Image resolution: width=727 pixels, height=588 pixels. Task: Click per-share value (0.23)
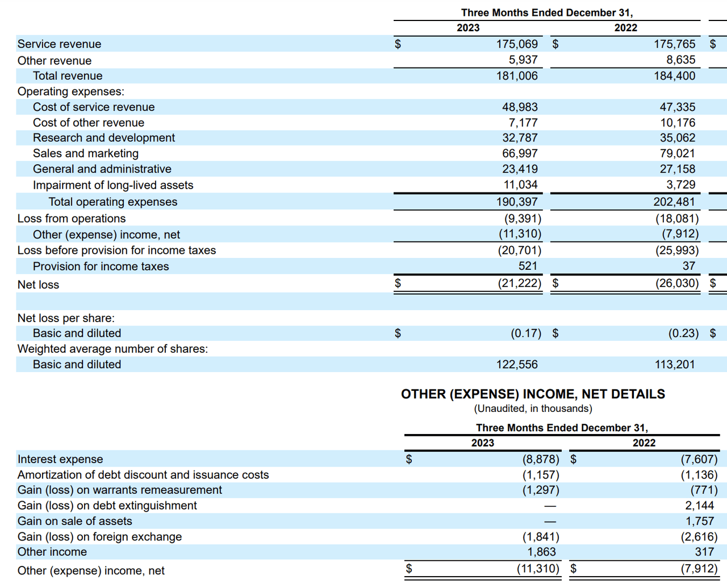tap(683, 333)
